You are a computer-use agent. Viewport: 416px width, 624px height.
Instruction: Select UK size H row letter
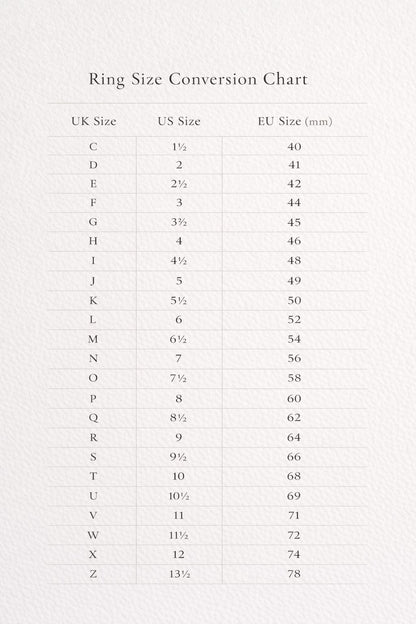point(93,241)
